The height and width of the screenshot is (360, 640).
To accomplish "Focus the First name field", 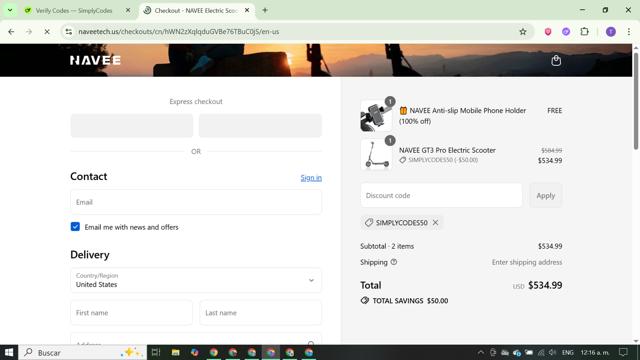I will click(131, 313).
